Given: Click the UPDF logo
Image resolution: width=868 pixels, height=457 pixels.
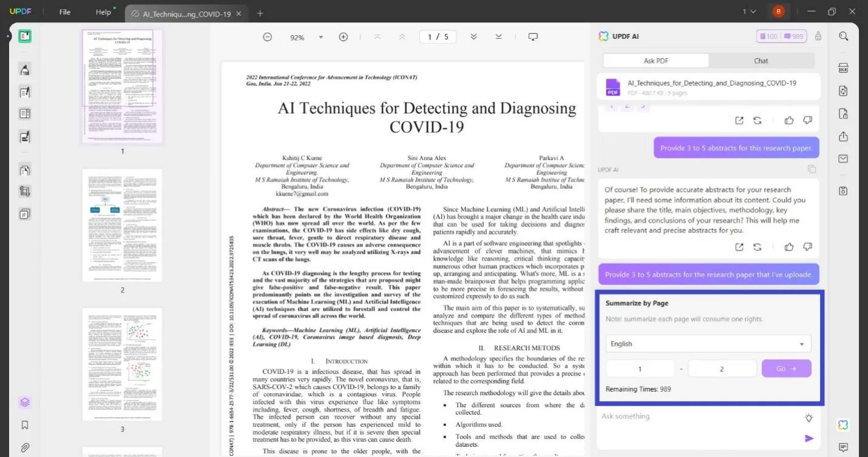Looking at the screenshot, I should click(20, 12).
